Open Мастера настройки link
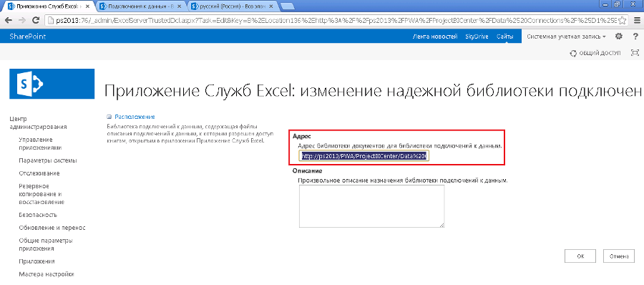 47,274
